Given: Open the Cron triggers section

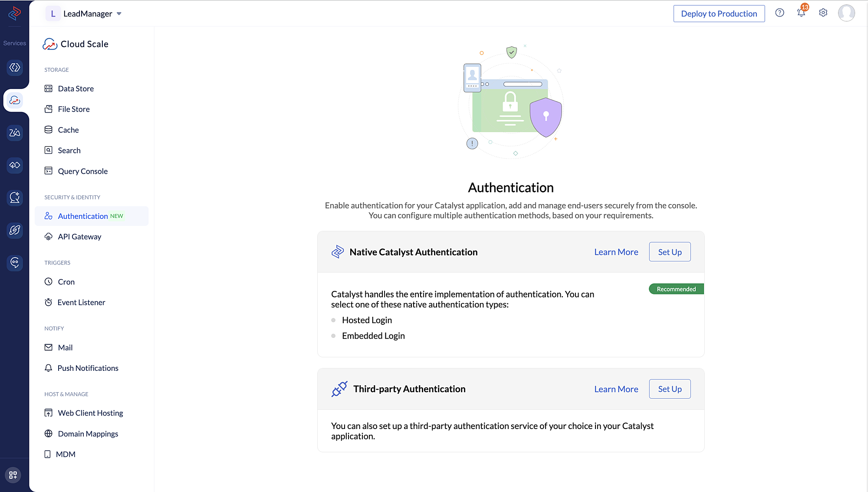Looking at the screenshot, I should (x=66, y=281).
